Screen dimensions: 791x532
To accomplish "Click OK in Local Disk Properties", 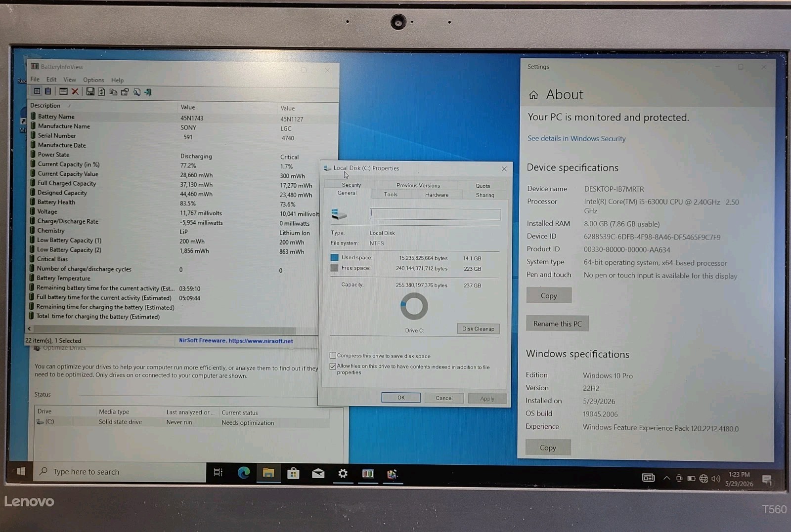I will 401,398.
